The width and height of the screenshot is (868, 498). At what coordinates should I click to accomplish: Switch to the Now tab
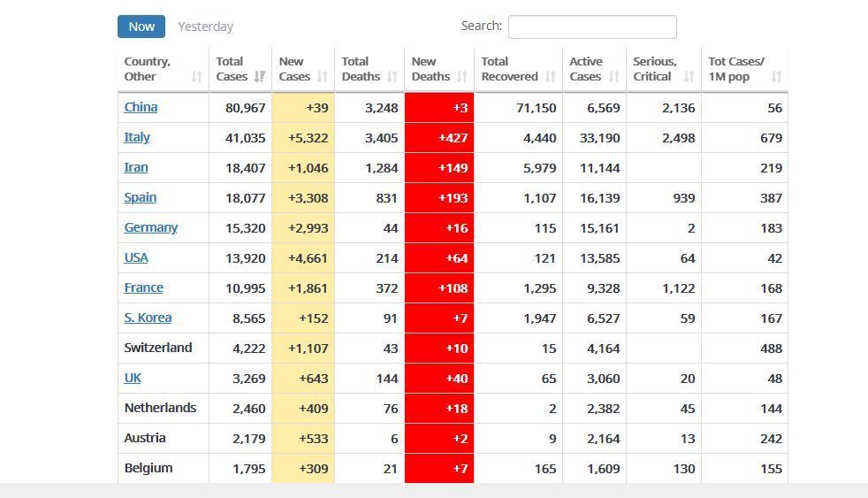pos(141,27)
